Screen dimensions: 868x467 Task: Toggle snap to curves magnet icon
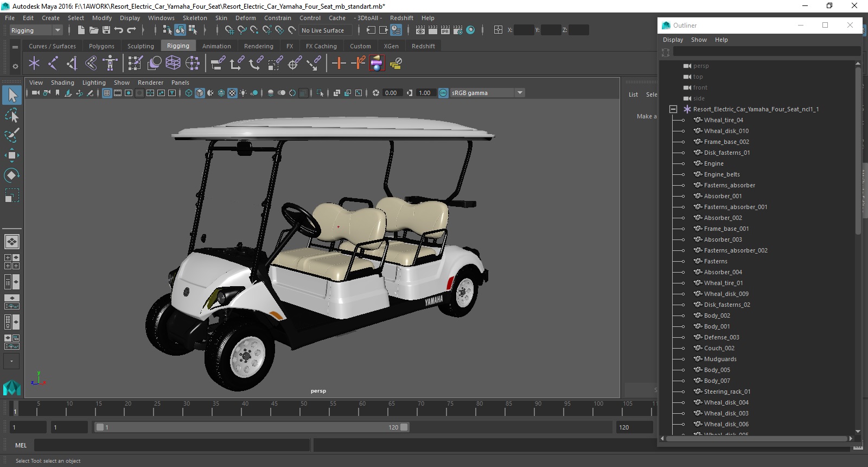coord(242,30)
